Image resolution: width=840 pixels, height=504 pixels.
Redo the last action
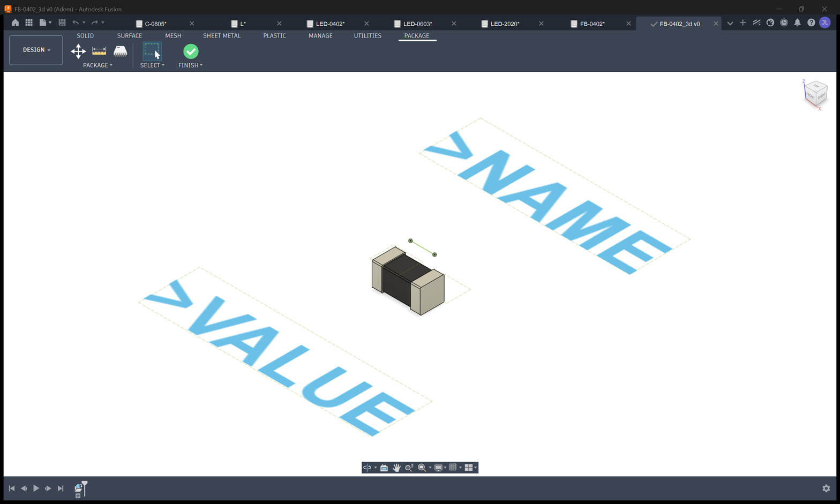click(x=95, y=22)
